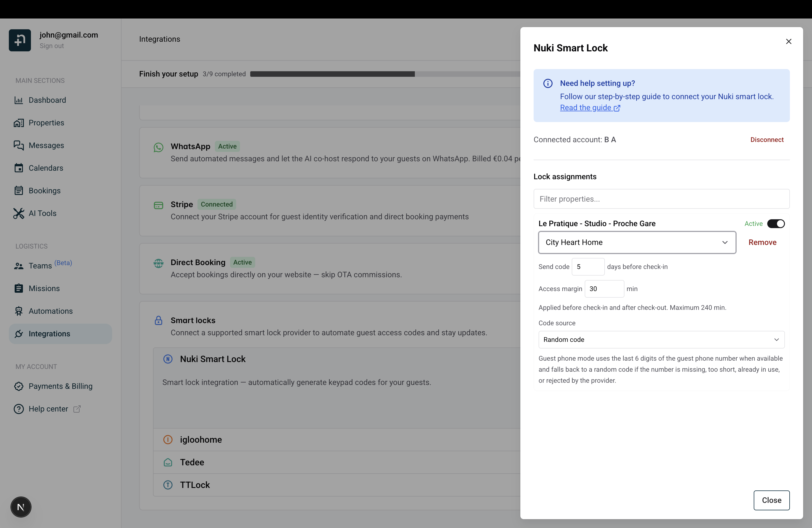The image size is (812, 528).
Task: Open AI Tools in the sidebar
Action: (x=60, y=213)
